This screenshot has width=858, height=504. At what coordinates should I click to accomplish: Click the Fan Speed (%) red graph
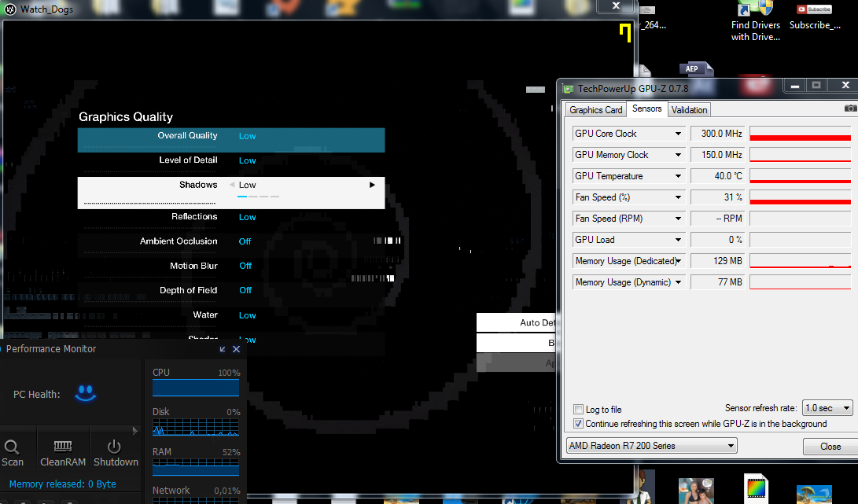800,197
